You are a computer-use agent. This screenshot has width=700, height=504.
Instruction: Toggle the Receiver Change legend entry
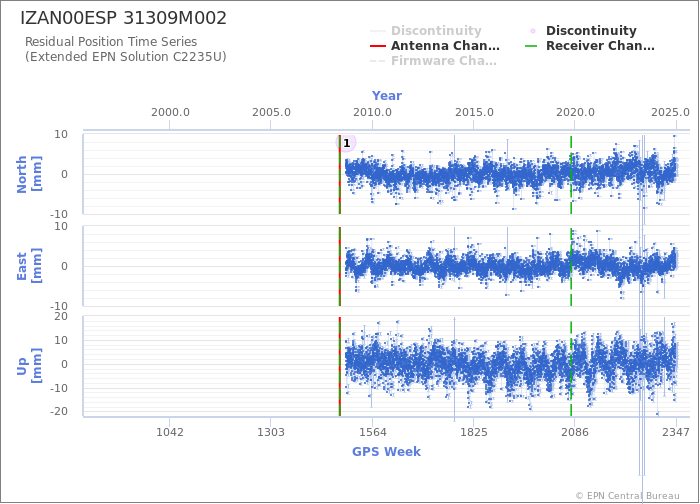pyautogui.click(x=590, y=46)
